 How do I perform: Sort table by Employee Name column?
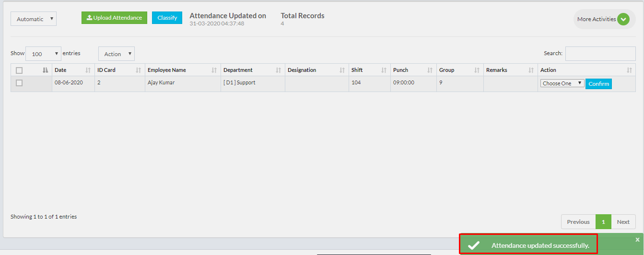click(182, 70)
